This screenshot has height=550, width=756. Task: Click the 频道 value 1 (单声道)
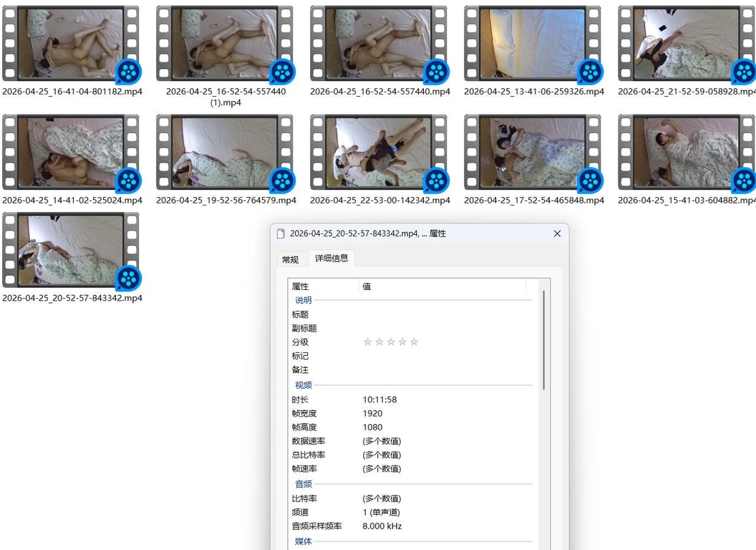pyautogui.click(x=381, y=512)
